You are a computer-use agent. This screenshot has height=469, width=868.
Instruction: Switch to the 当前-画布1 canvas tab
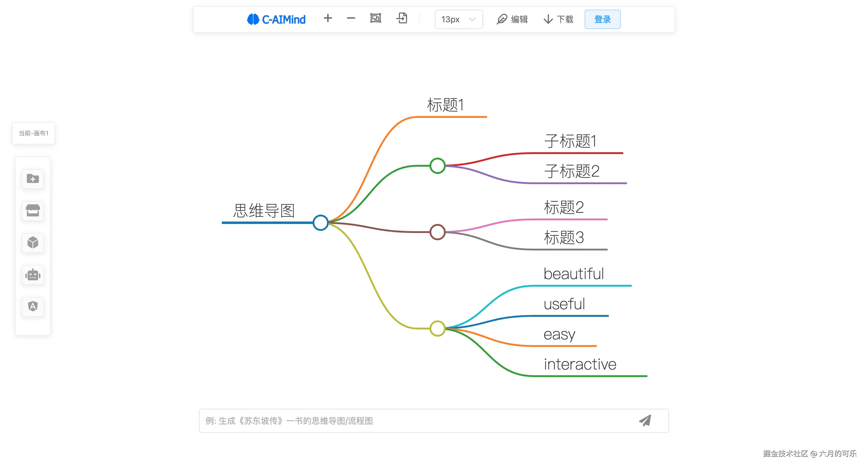[33, 133]
